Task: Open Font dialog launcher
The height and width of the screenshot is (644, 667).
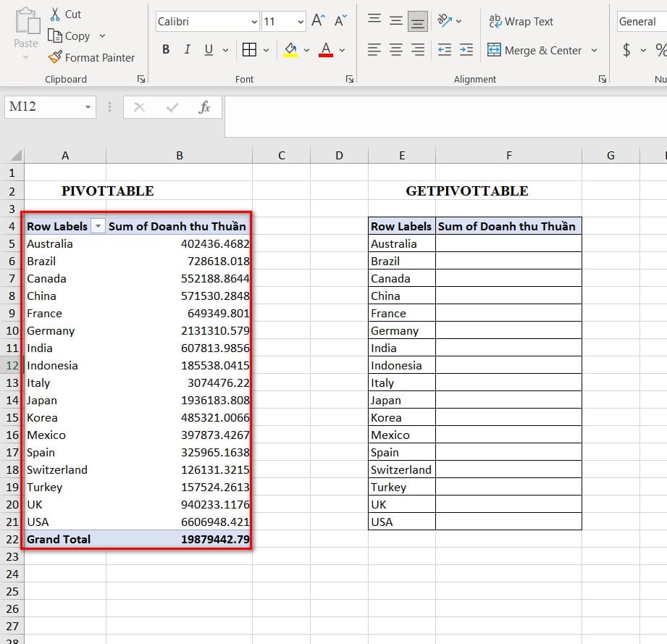Action: [350, 79]
